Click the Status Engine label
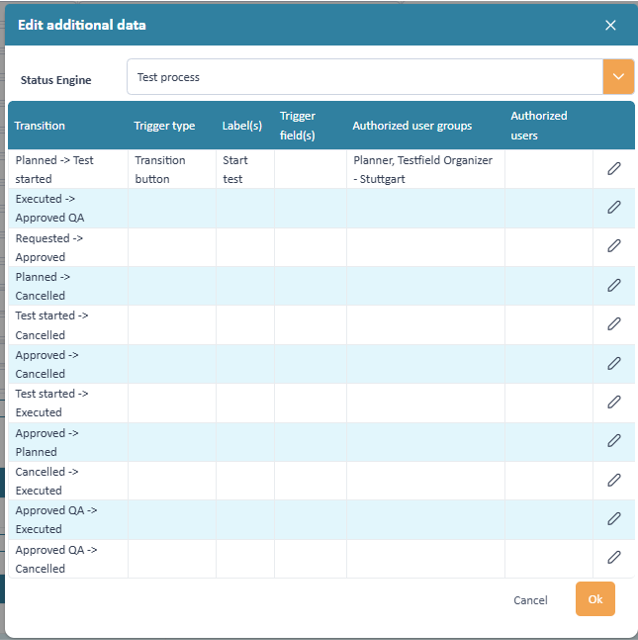 tap(56, 80)
